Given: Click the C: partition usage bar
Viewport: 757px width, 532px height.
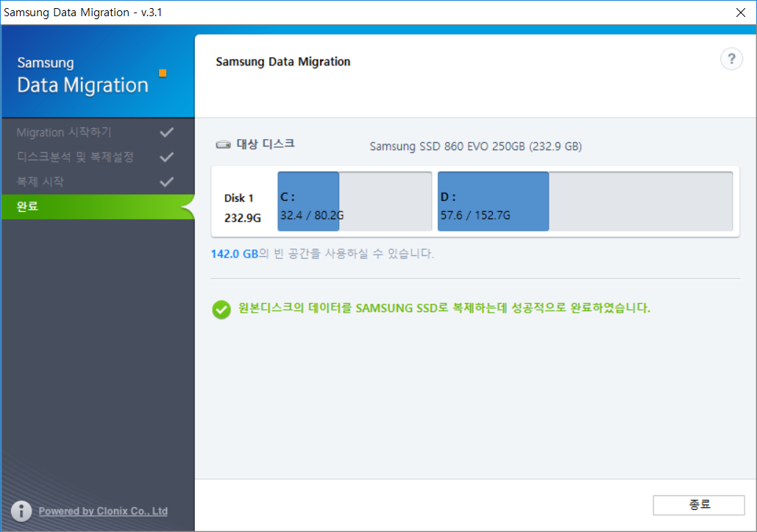Looking at the screenshot, I should pyautogui.click(x=355, y=202).
